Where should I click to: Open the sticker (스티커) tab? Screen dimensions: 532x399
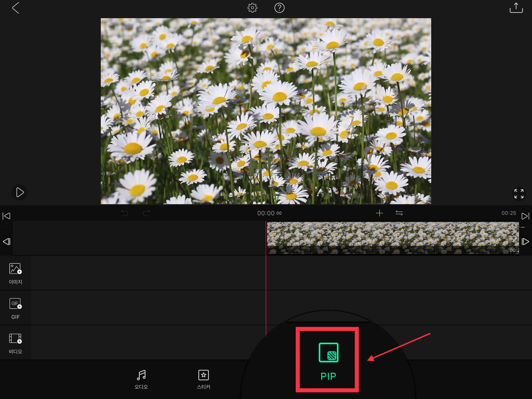[x=203, y=379]
